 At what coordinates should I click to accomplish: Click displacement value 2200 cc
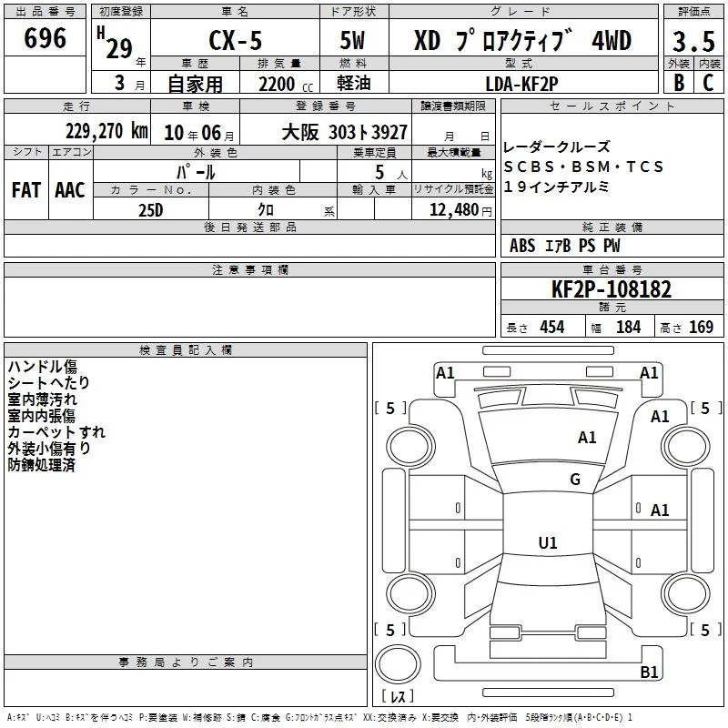pyautogui.click(x=286, y=85)
